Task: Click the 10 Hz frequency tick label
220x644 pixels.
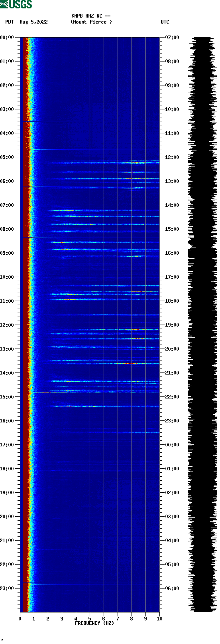Action: [x=159, y=619]
